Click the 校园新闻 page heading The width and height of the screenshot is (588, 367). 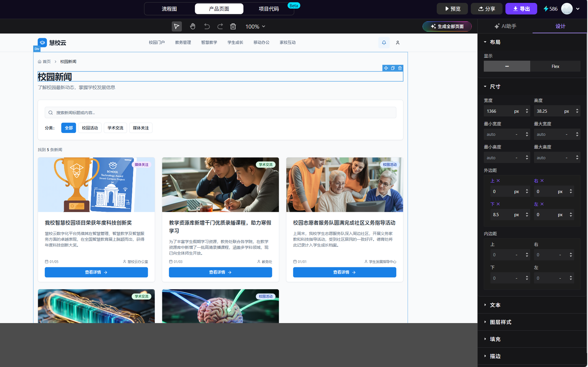point(55,77)
